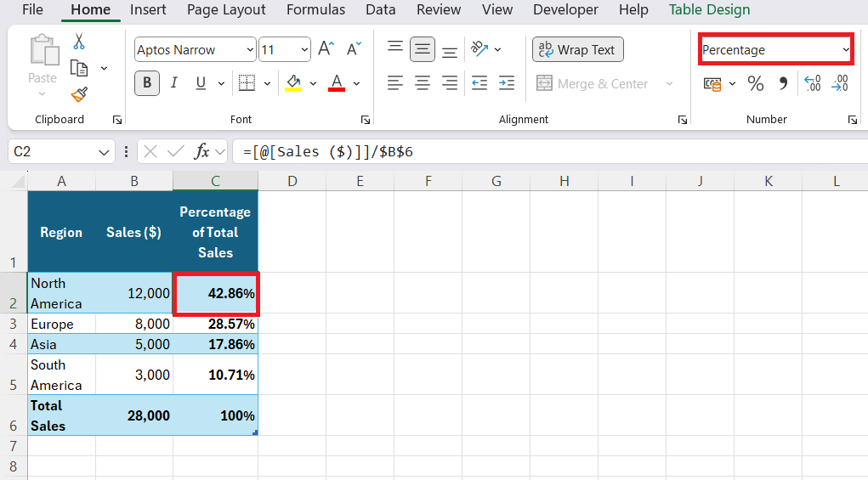Open Borders dropdown arrow
Screen dimensions: 868x480
267,83
